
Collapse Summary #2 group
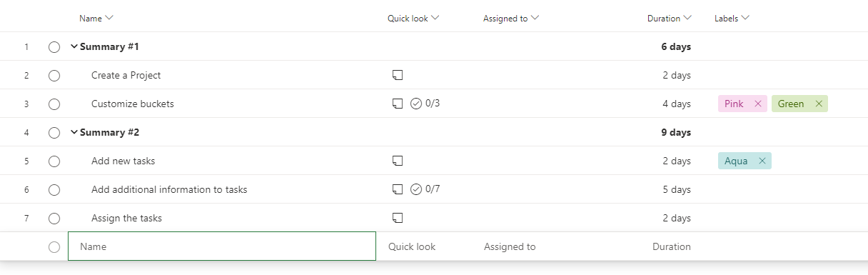[74, 132]
